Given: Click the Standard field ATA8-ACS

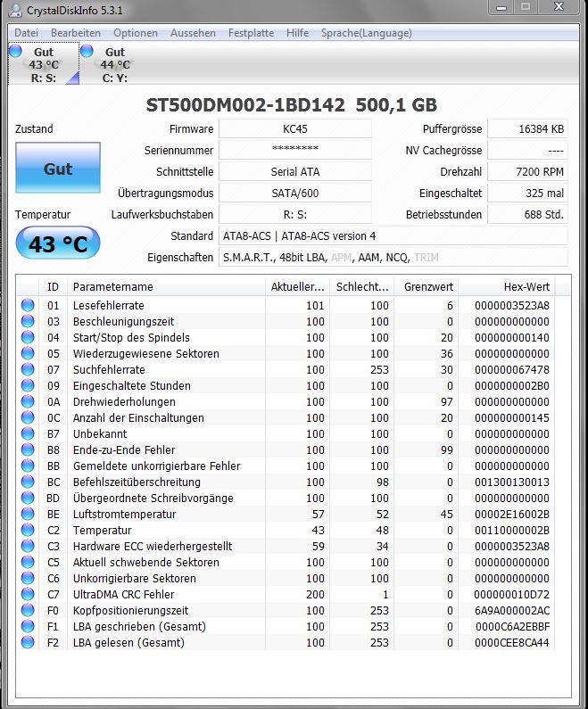Looking at the screenshot, I should coord(393,236).
